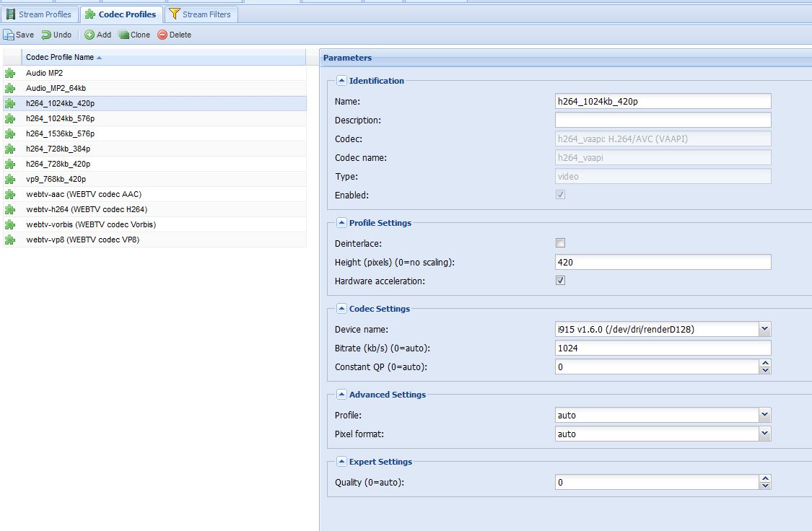Image resolution: width=812 pixels, height=531 pixels.
Task: Collapse the Advanced Settings section
Action: (342, 395)
